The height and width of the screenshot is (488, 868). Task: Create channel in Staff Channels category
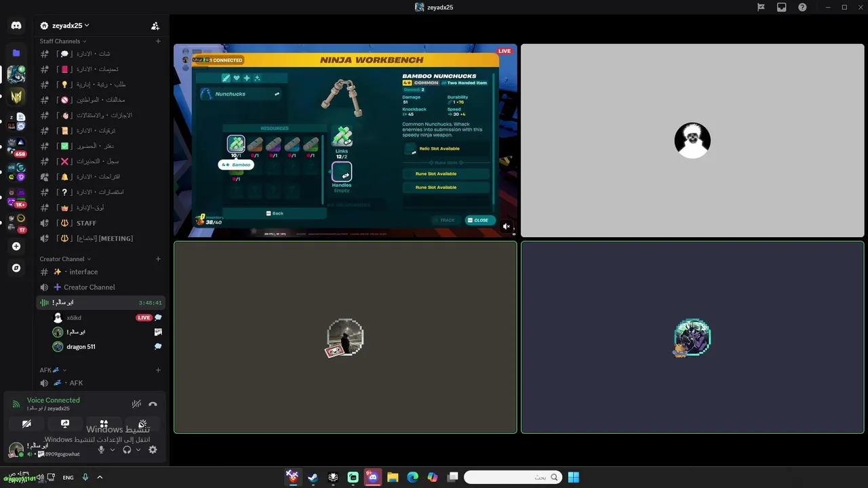coord(158,41)
